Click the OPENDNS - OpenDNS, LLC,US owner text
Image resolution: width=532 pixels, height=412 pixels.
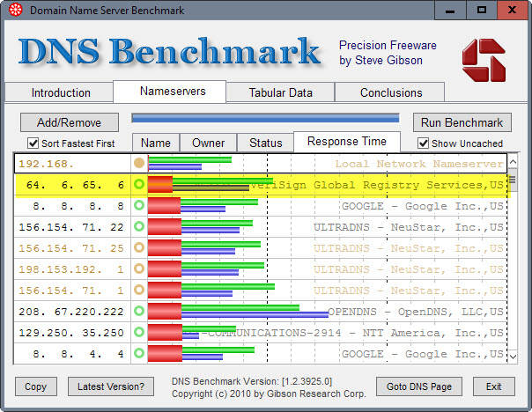tap(416, 312)
